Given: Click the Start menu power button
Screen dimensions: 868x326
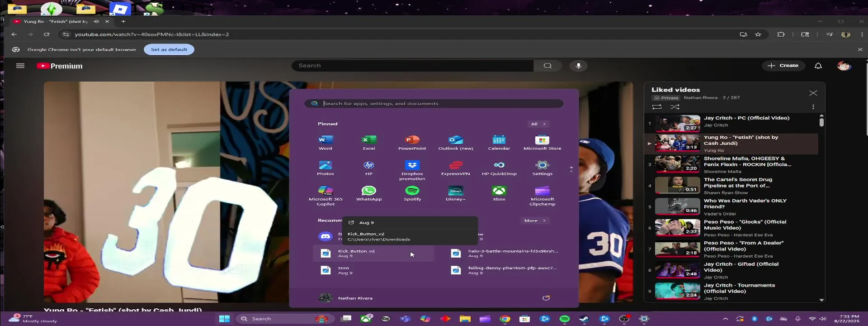Looking at the screenshot, I should coord(546,298).
